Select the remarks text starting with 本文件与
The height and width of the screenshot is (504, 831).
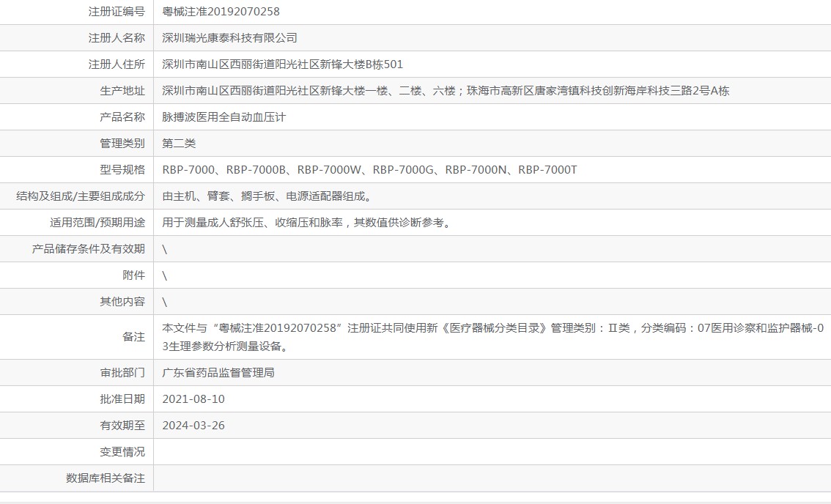493,337
